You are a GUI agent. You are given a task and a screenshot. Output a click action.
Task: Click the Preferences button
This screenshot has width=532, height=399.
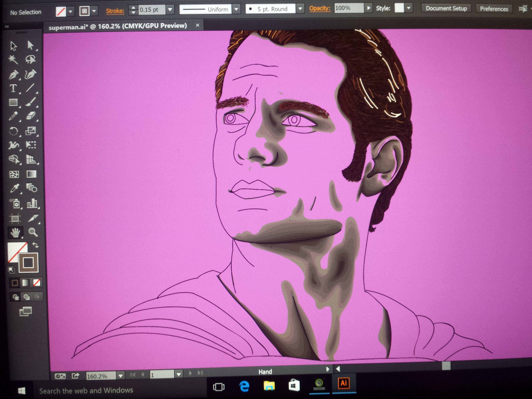click(494, 9)
